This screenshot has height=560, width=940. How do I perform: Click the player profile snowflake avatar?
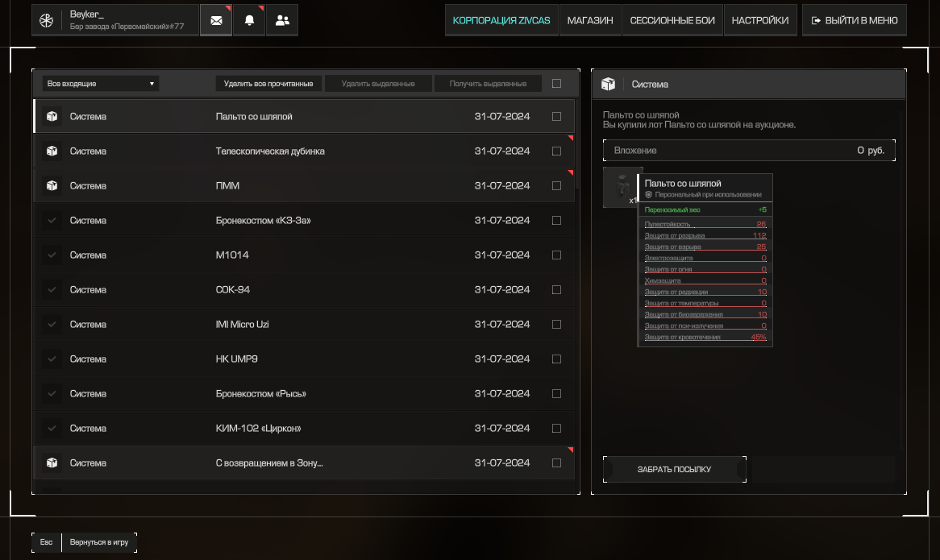[47, 20]
